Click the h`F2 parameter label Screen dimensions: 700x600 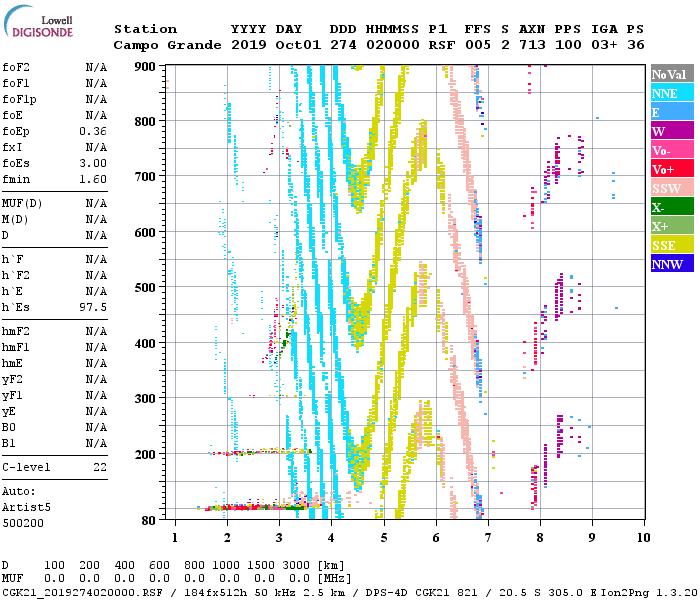16,275
